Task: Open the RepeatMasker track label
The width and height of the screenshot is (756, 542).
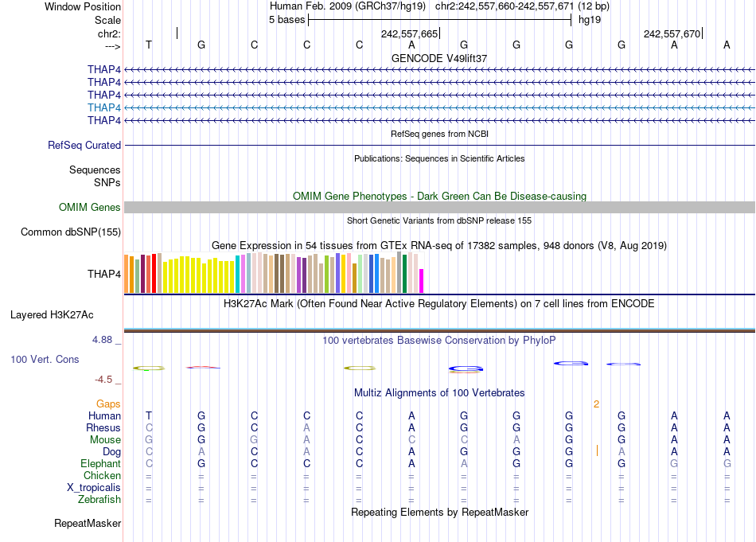Action: click(88, 523)
